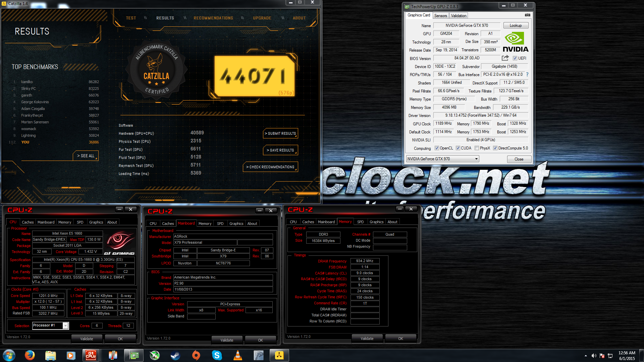Click the Catzilla Certified badge
The width and height of the screenshot is (644, 362).
pos(157,69)
